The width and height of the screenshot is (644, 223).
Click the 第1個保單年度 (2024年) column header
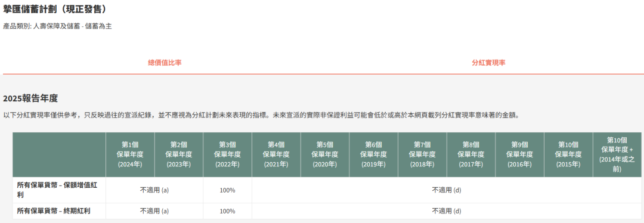click(130, 154)
